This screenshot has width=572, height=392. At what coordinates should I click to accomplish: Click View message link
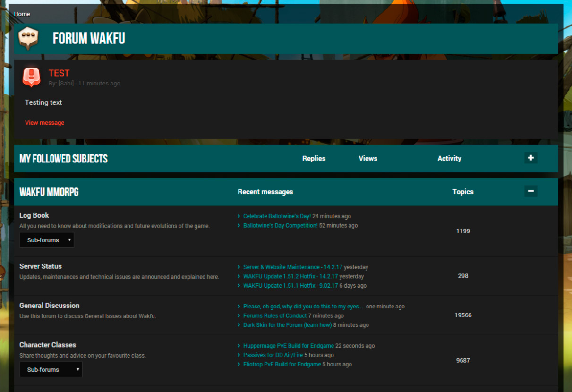click(x=44, y=123)
